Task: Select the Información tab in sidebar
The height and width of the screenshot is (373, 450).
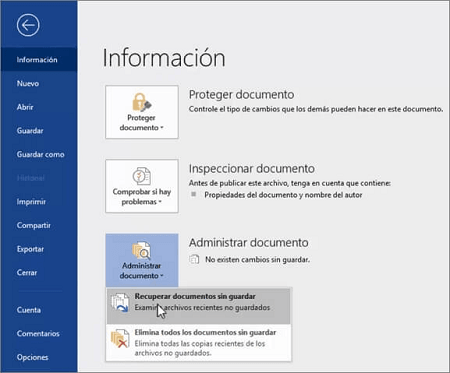Action: click(x=39, y=60)
